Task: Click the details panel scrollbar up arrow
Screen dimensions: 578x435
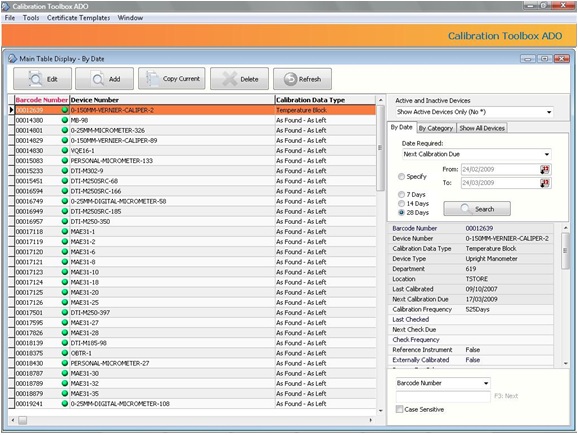Action: (566, 229)
